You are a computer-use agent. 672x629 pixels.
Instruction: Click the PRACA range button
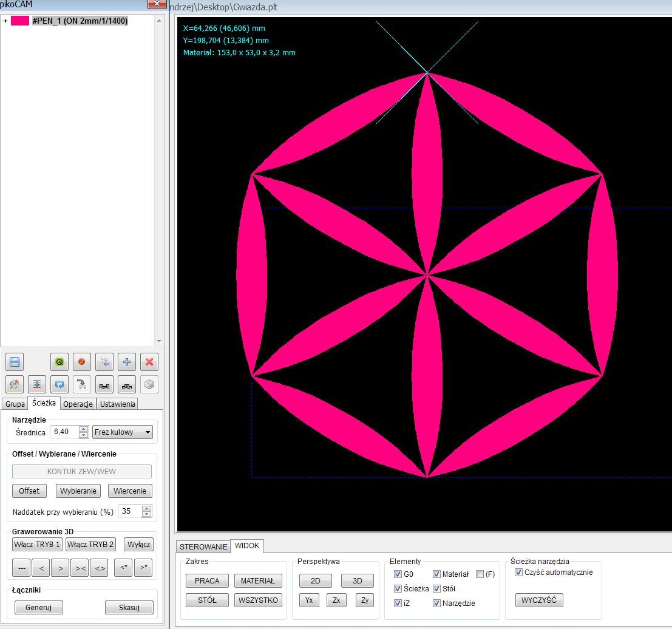point(207,581)
